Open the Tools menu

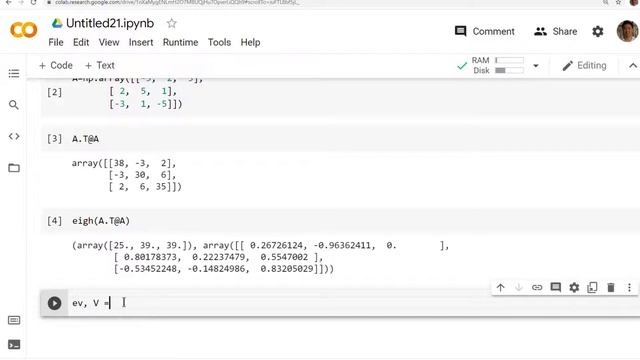tap(219, 42)
